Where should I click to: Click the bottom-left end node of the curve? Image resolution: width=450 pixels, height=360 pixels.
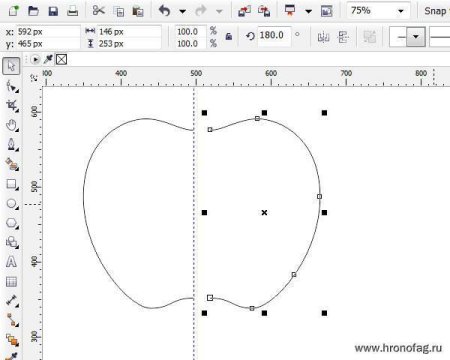[x=210, y=298]
